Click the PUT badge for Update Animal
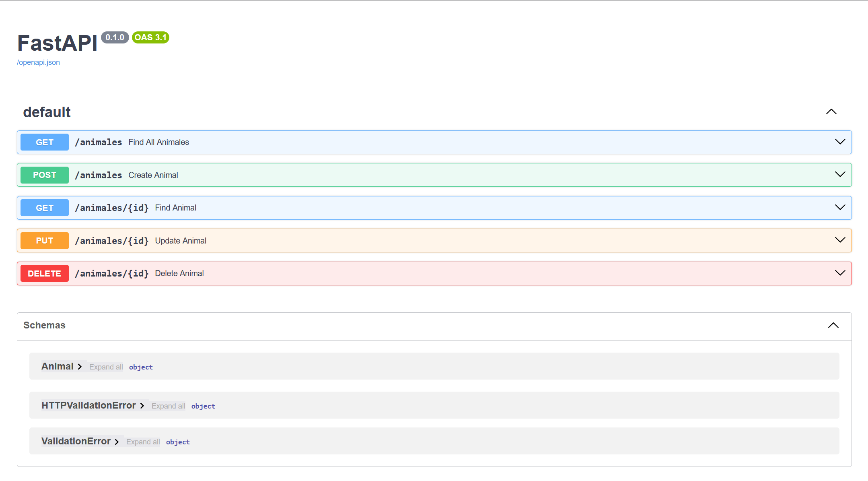 point(44,240)
